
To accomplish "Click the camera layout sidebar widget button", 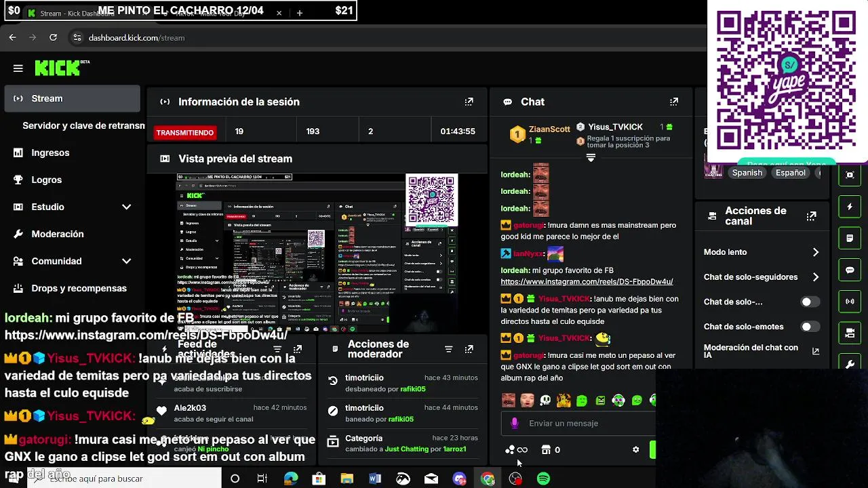I will (x=850, y=333).
